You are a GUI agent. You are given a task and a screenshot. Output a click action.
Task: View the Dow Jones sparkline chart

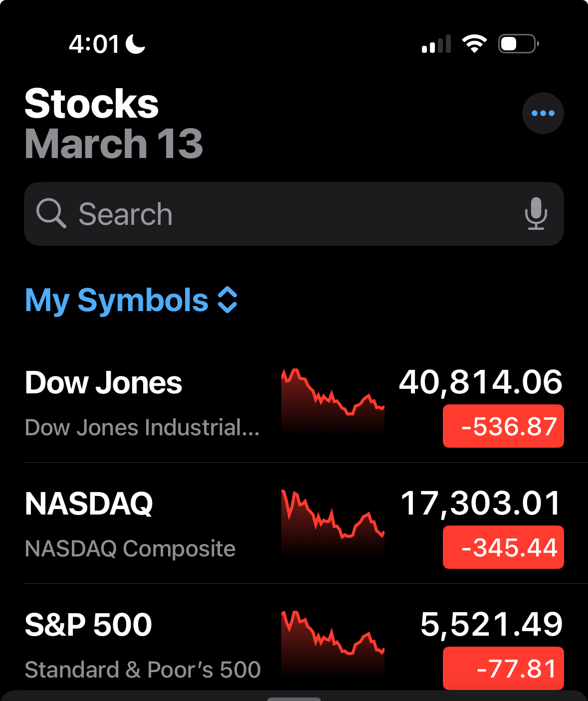tap(333, 400)
